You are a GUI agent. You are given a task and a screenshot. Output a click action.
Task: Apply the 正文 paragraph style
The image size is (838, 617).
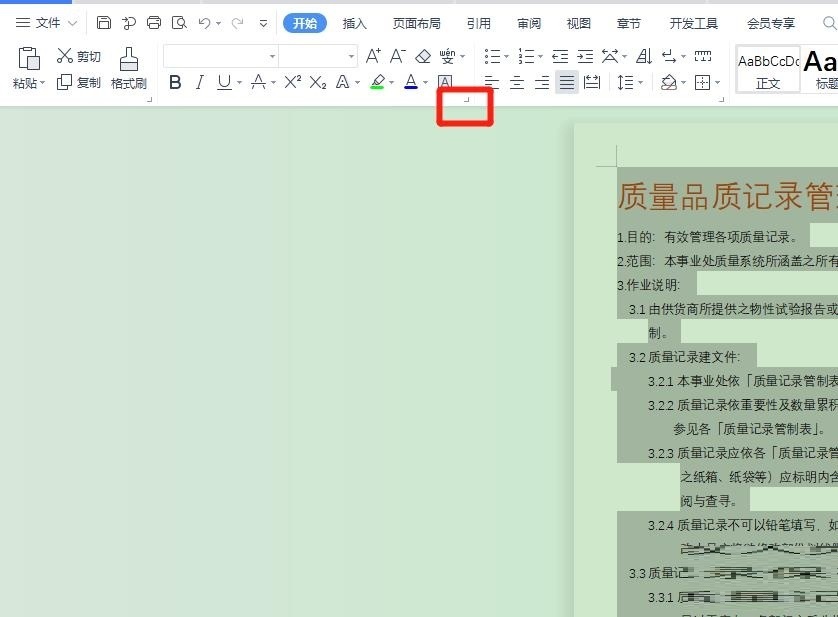[768, 70]
